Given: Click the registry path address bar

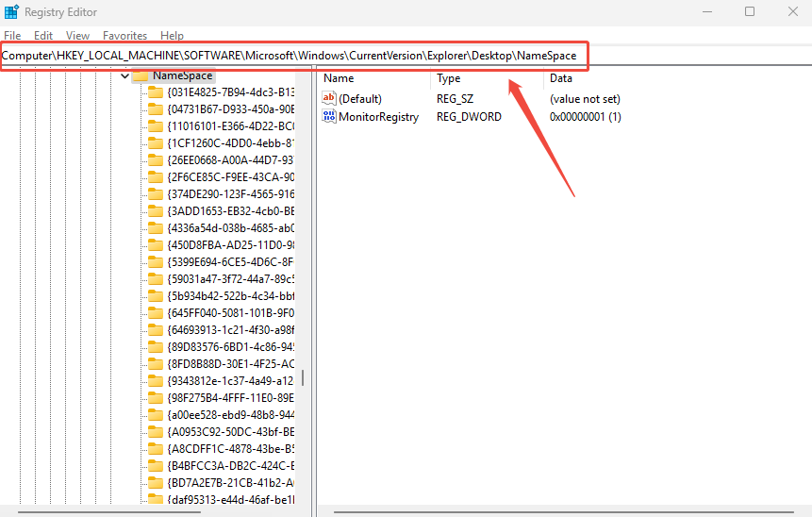Looking at the screenshot, I should [x=292, y=56].
